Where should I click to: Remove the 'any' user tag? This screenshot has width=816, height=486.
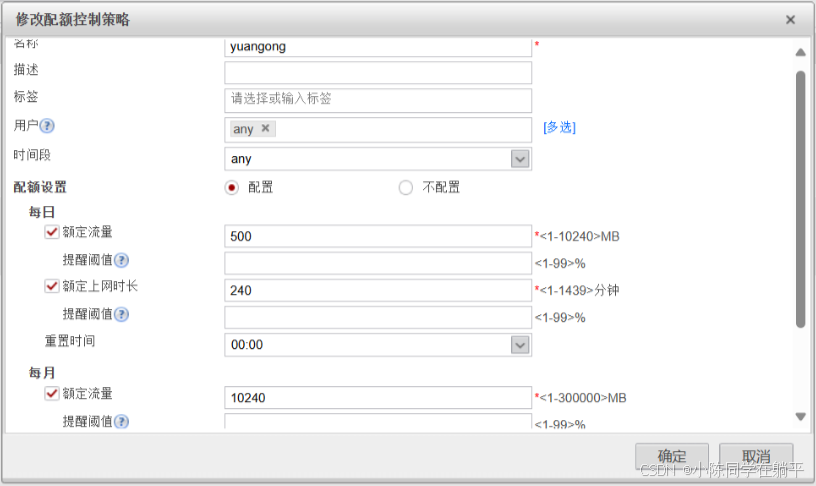(x=265, y=128)
